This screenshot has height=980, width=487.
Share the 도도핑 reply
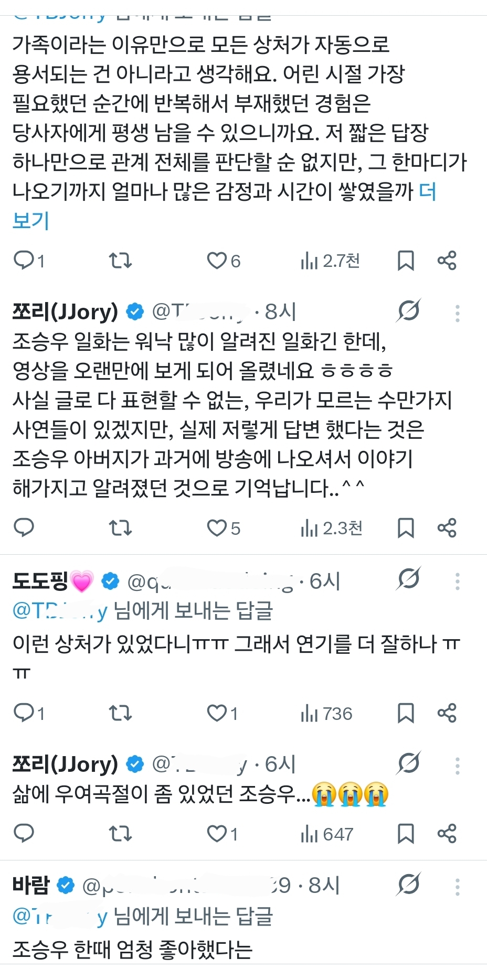(447, 713)
